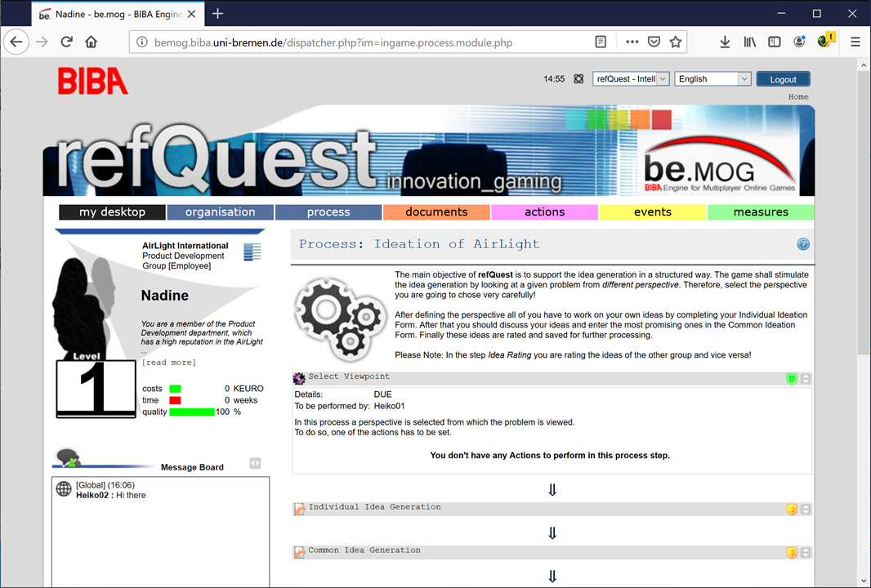The image size is (871, 588).
Task: Click the "Heiko02 : Hi there" message
Action: point(111,495)
